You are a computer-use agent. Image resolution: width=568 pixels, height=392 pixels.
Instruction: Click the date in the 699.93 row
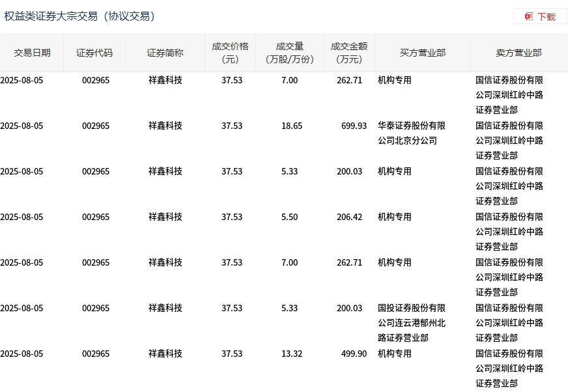(21, 126)
